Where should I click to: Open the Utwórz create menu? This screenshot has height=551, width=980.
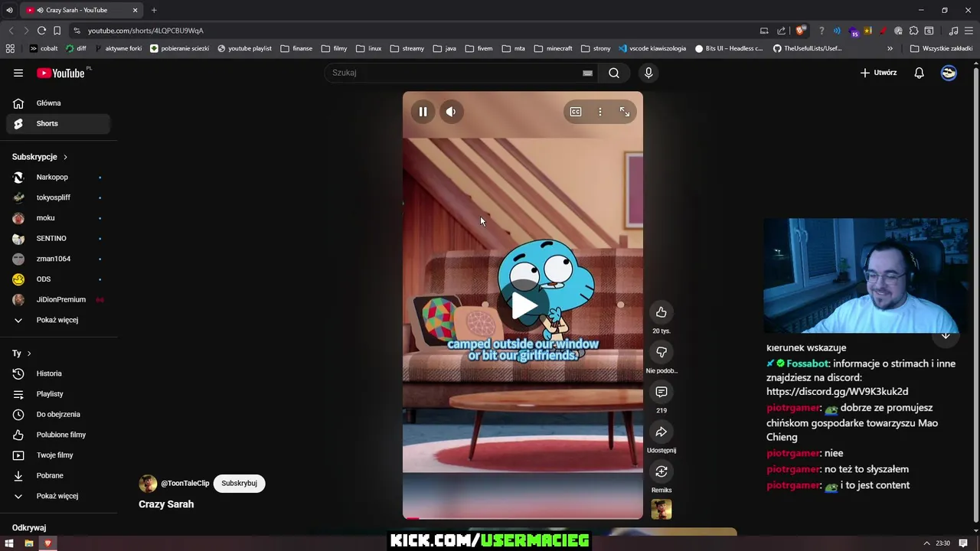coord(878,73)
